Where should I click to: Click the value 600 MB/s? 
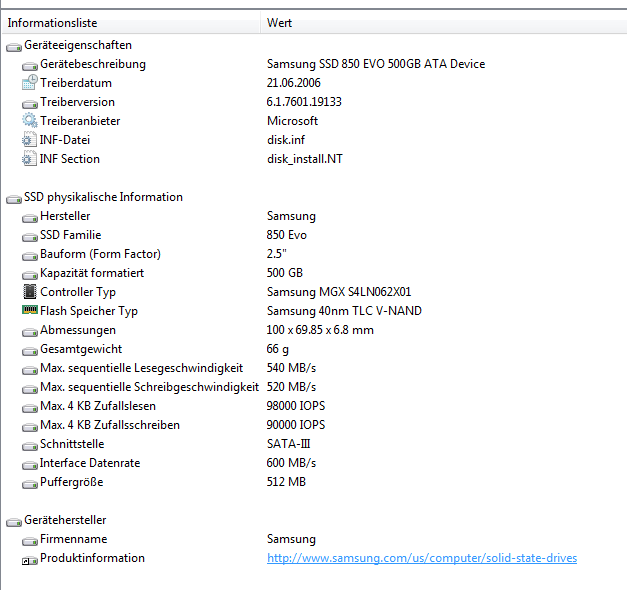(x=291, y=463)
